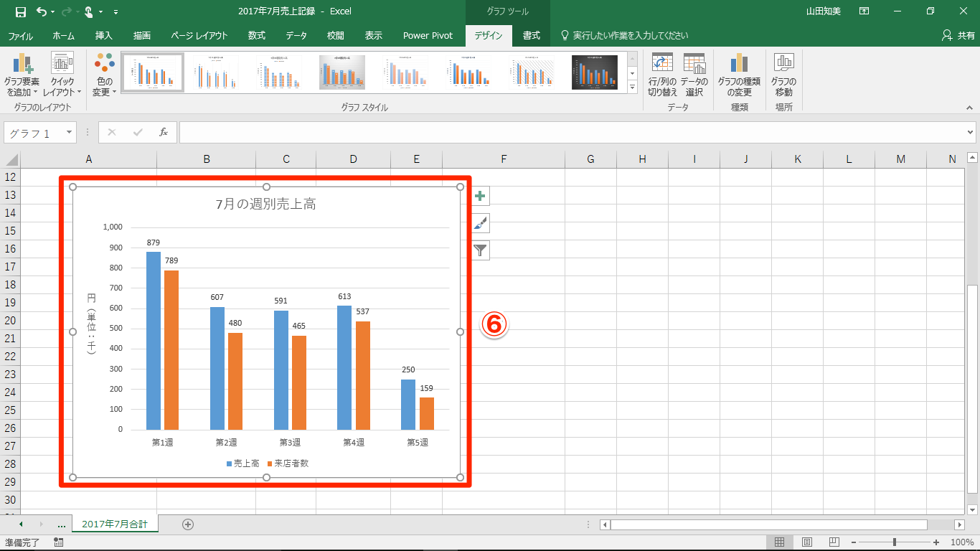Switch to Page Break Preview in status bar
The width and height of the screenshot is (980, 551).
(834, 542)
